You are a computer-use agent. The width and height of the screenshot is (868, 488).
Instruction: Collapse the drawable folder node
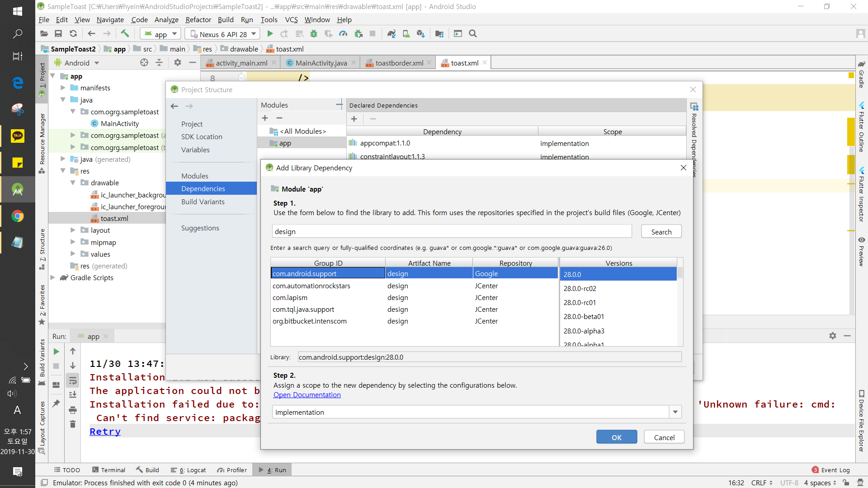(73, 183)
